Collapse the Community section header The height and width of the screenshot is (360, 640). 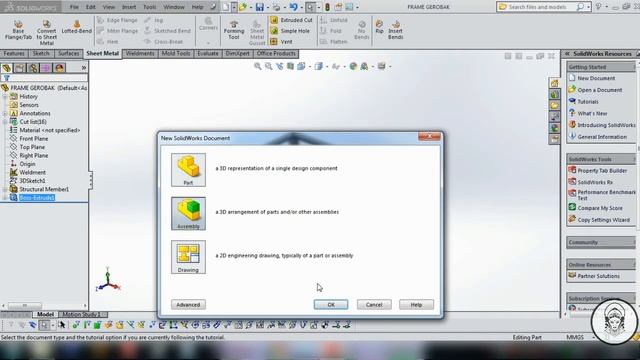pyautogui.click(x=601, y=242)
